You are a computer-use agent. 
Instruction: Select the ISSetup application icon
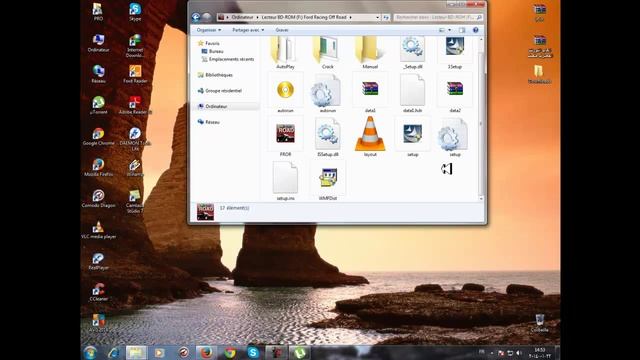[x=455, y=52]
